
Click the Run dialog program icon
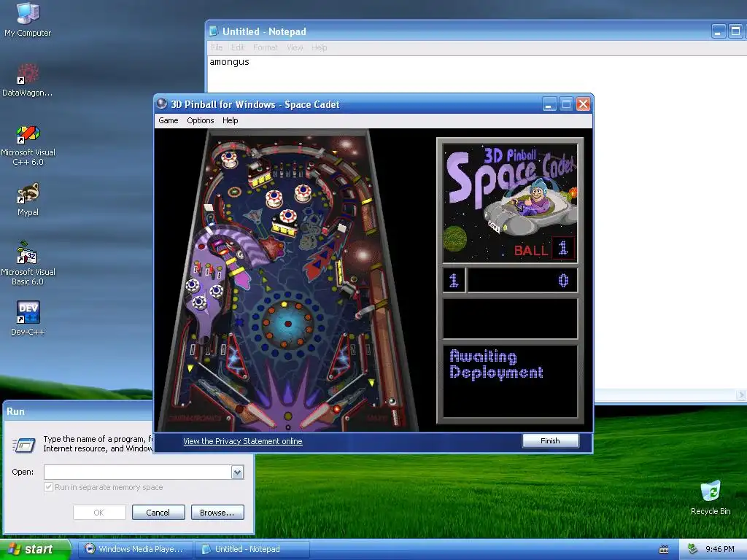[x=24, y=444]
